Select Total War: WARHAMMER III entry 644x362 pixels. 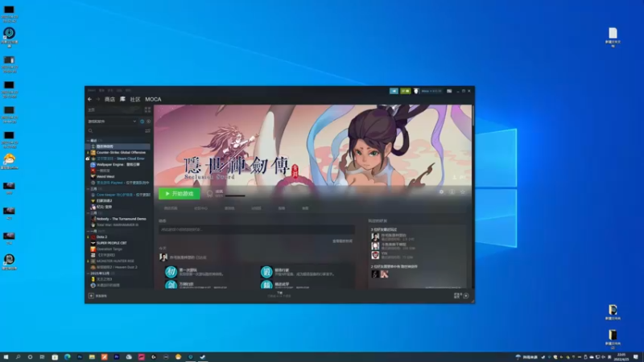click(x=118, y=225)
